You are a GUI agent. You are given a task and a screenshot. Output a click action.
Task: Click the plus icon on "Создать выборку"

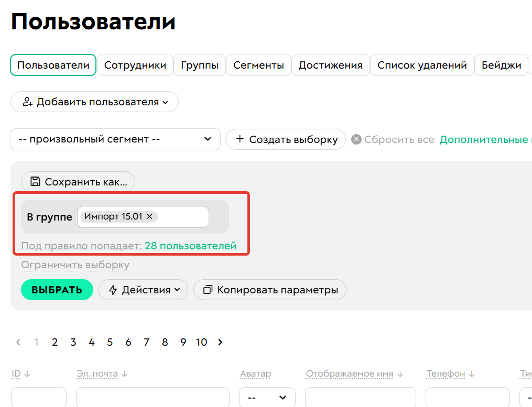(241, 139)
